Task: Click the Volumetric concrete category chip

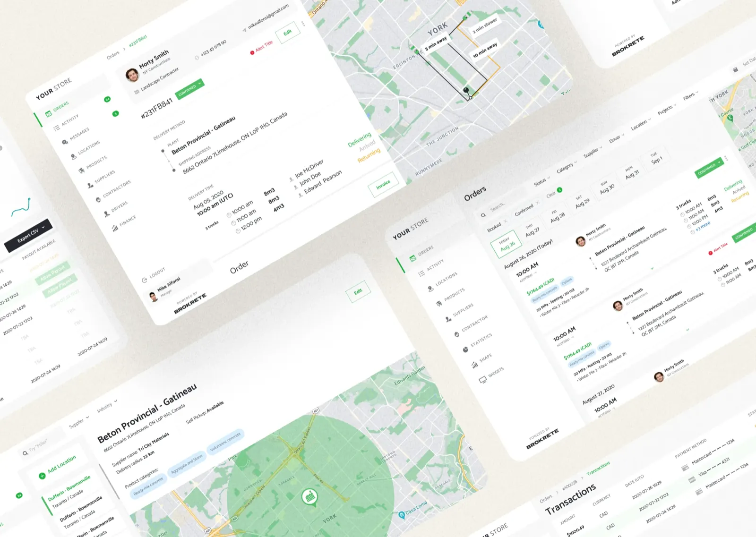Action: tap(225, 441)
